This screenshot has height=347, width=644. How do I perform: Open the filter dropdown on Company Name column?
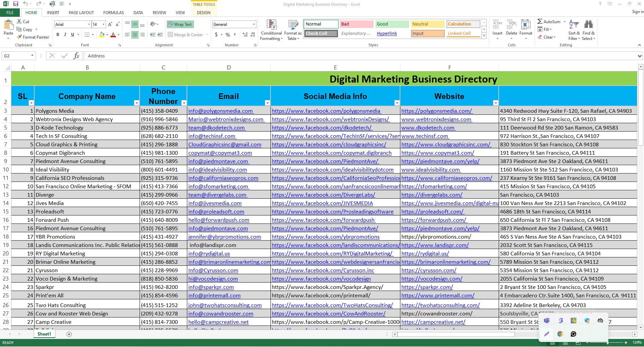[x=137, y=102]
